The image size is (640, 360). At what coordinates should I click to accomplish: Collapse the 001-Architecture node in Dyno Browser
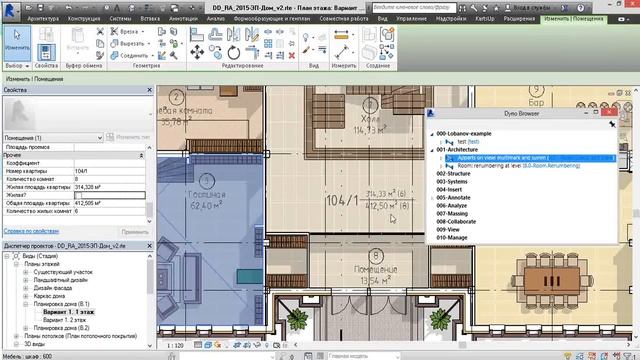click(432, 150)
